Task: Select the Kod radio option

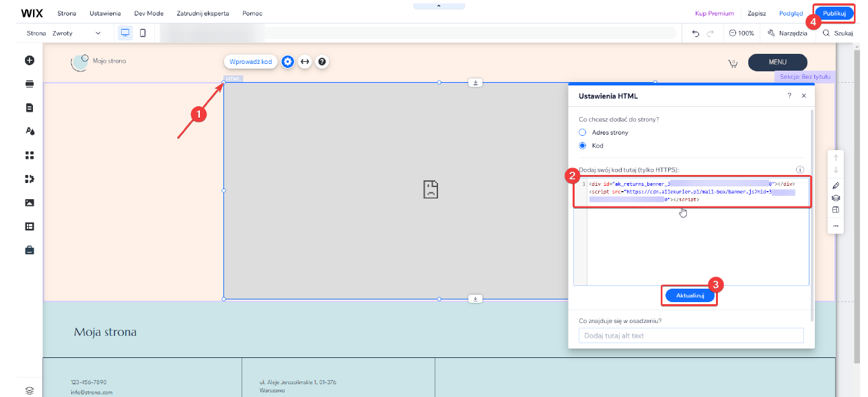Action: 583,145
